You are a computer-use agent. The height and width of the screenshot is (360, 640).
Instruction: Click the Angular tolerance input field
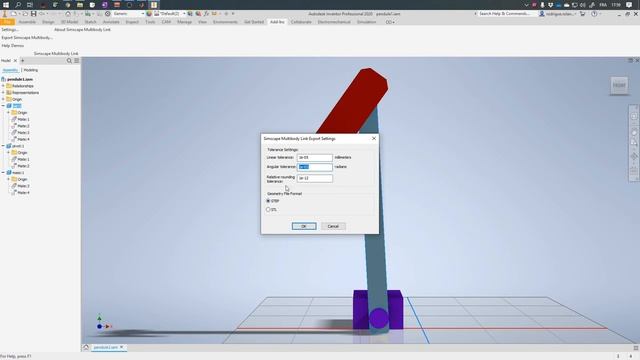pos(315,167)
